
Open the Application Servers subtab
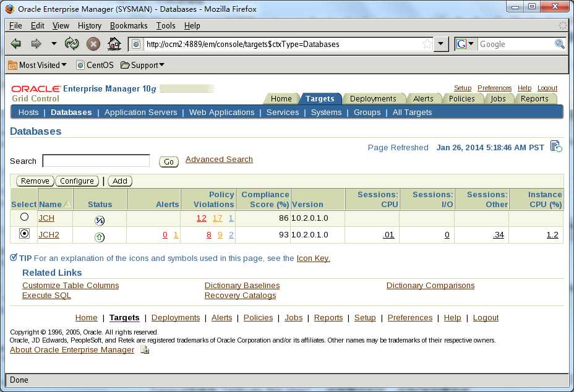(140, 113)
